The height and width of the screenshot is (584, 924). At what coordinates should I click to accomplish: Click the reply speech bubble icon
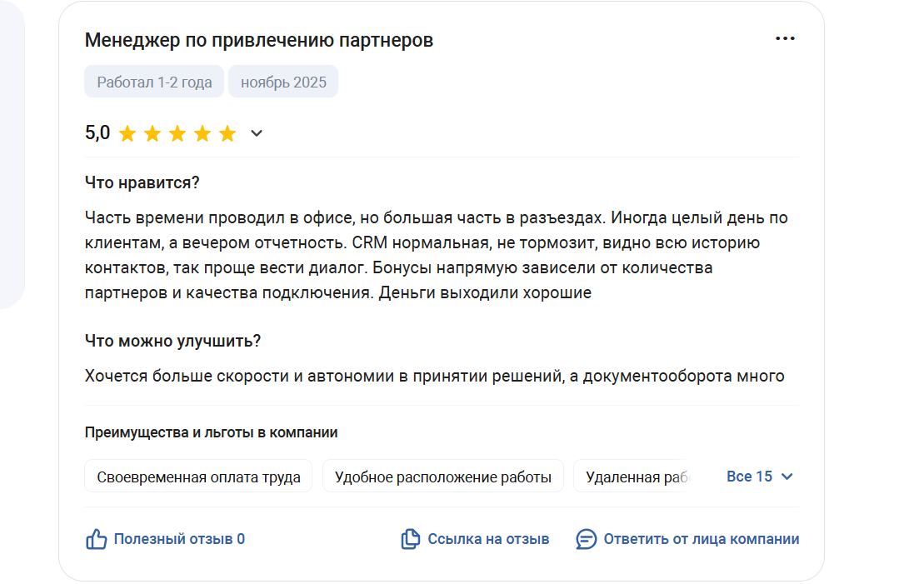point(587,539)
